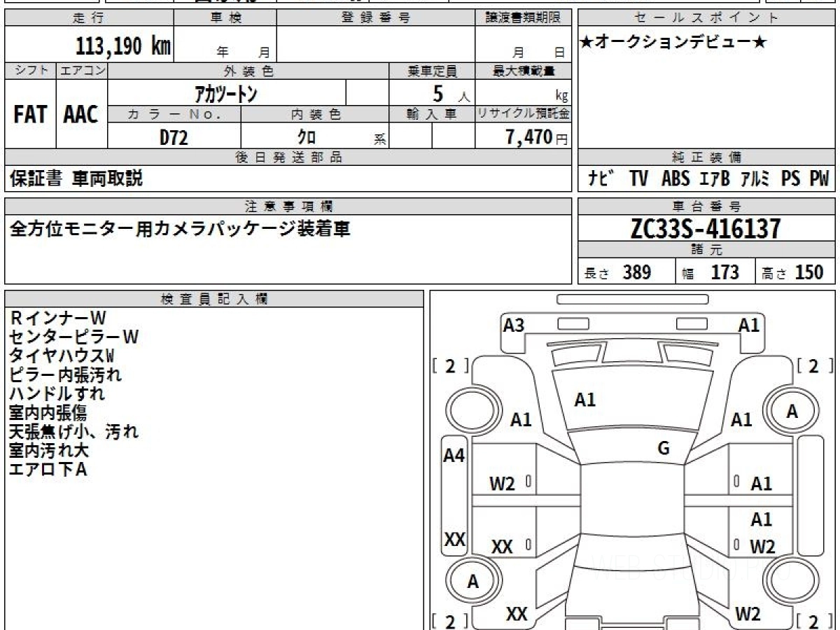This screenshot has width=840, height=630.
Task: Click color number D72
Action: (174, 138)
